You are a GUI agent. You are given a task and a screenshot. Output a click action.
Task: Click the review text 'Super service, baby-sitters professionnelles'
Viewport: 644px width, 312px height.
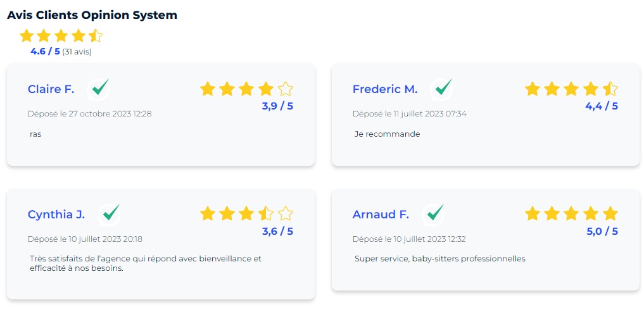point(440,259)
